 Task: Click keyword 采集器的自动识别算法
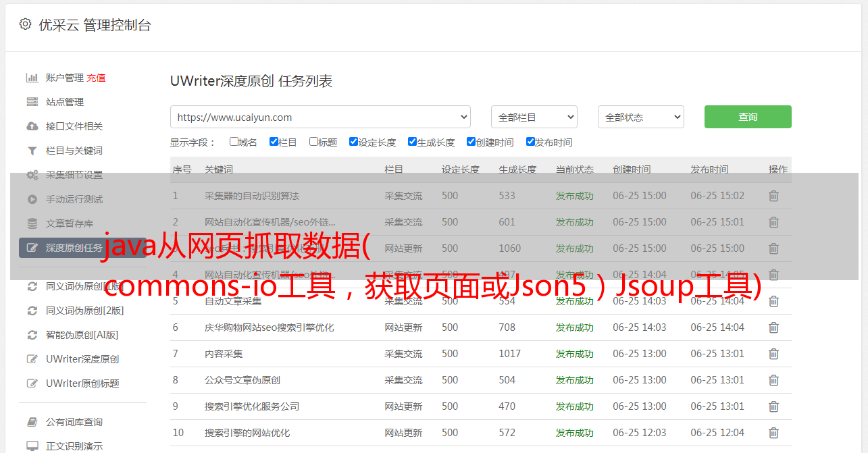click(x=252, y=196)
